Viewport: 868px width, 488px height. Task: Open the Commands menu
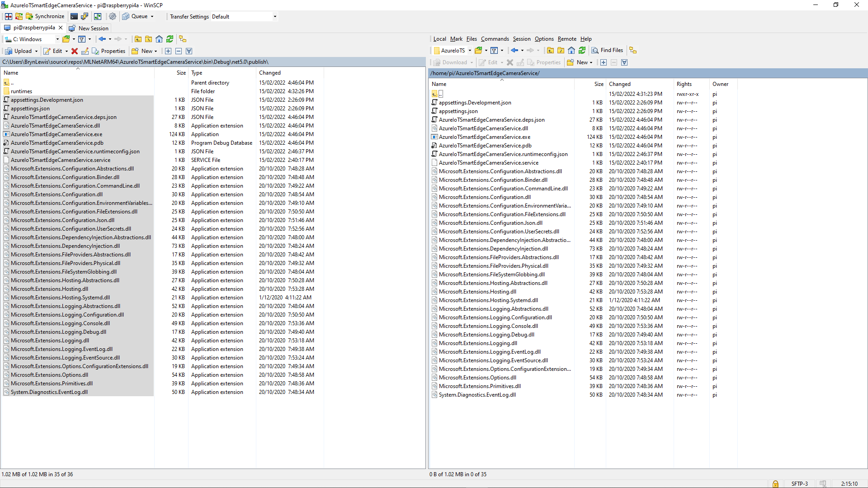click(x=495, y=39)
